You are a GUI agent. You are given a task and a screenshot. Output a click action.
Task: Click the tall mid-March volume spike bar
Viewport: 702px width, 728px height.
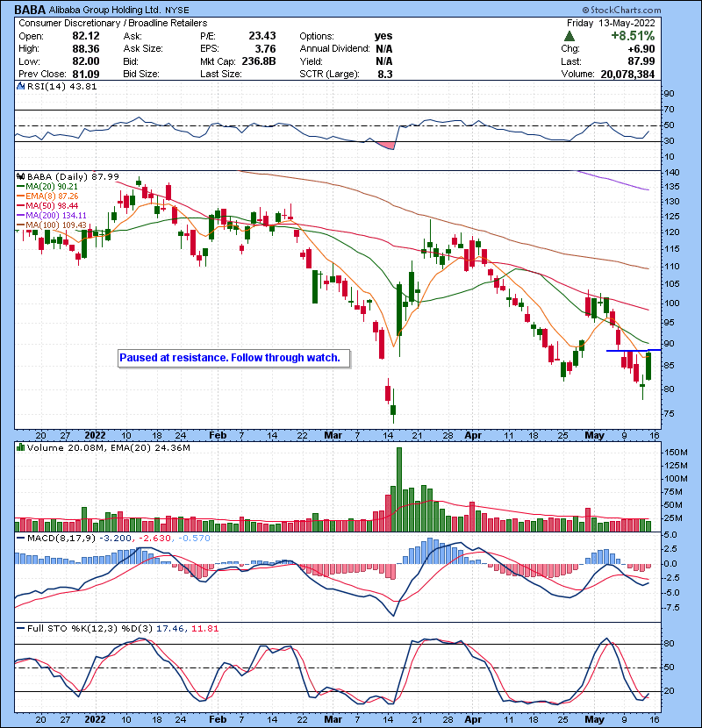tap(399, 489)
